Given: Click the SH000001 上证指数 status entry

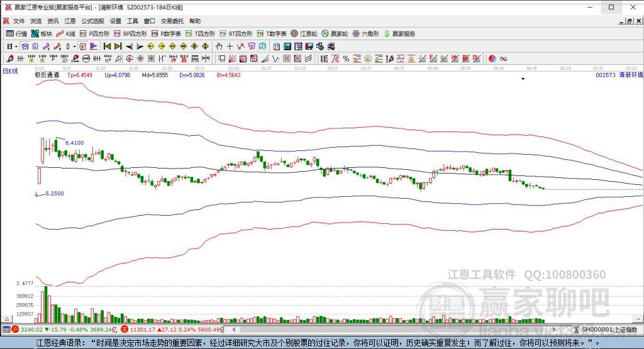Looking at the screenshot, I should tap(605, 330).
